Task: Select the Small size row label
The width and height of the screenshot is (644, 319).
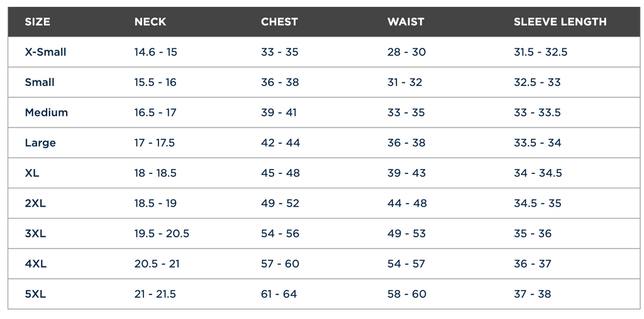Action: pyautogui.click(x=40, y=82)
